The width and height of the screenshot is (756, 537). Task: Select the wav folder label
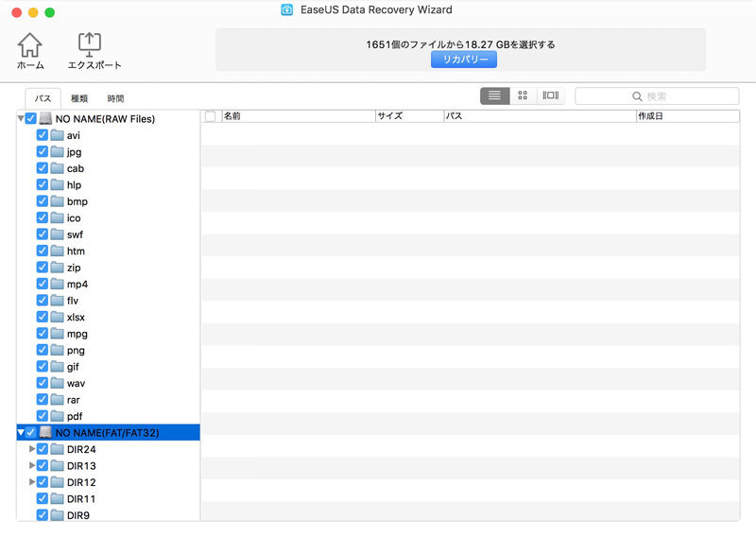click(x=76, y=383)
